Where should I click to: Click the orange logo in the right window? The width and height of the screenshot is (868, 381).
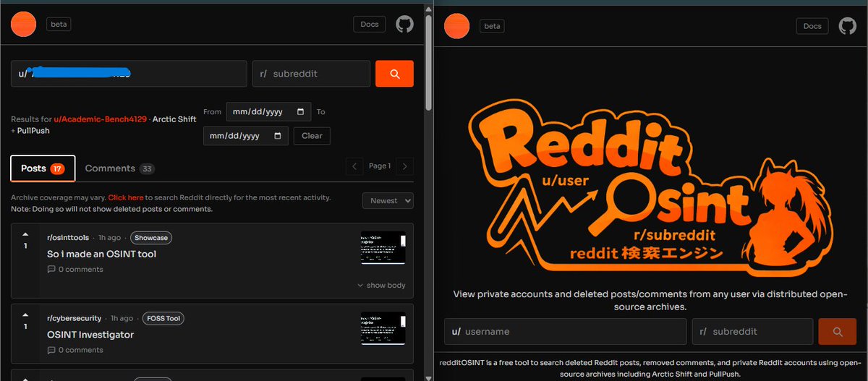click(x=457, y=26)
